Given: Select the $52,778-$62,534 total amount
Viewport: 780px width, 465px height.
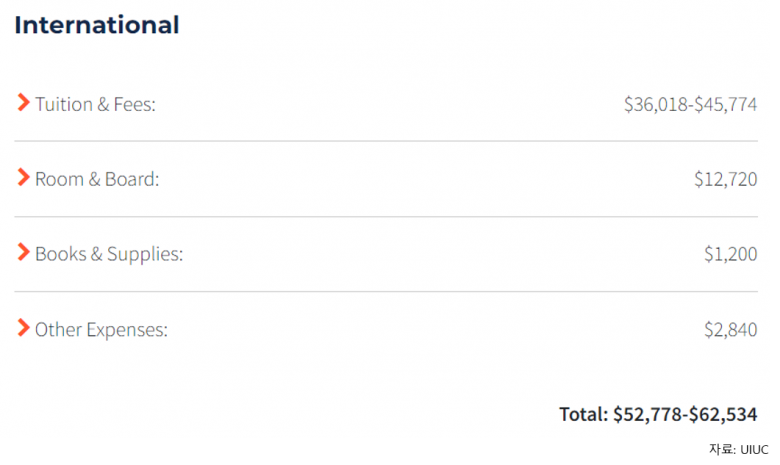Looking at the screenshot, I should [x=685, y=414].
